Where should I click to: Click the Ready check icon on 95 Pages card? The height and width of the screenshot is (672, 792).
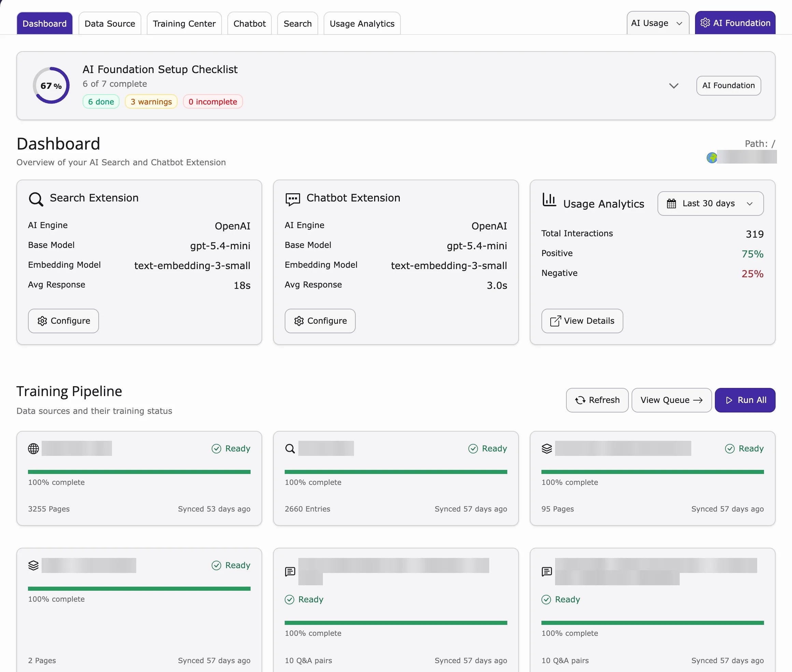(x=730, y=448)
